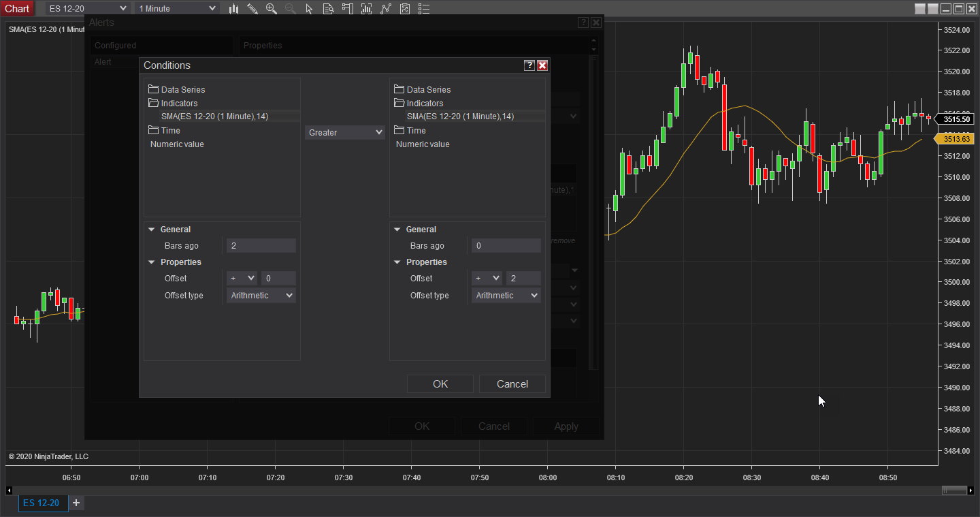The image size is (980, 517).
Task: Click the SMA indicator label on chart
Action: [46, 29]
